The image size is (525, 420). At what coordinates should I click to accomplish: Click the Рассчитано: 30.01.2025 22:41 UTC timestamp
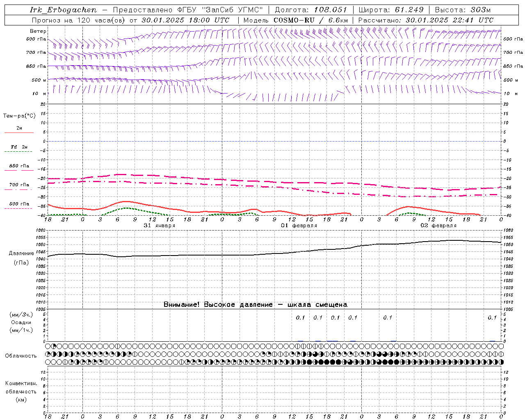pos(426,20)
